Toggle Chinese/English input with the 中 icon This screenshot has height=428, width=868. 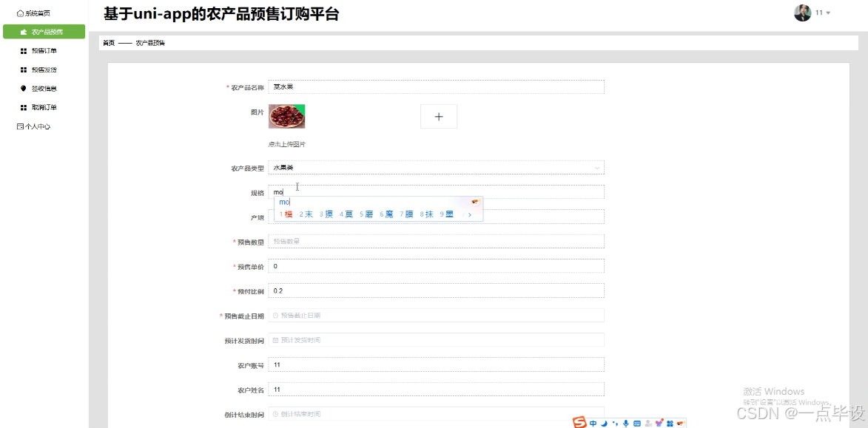click(593, 423)
